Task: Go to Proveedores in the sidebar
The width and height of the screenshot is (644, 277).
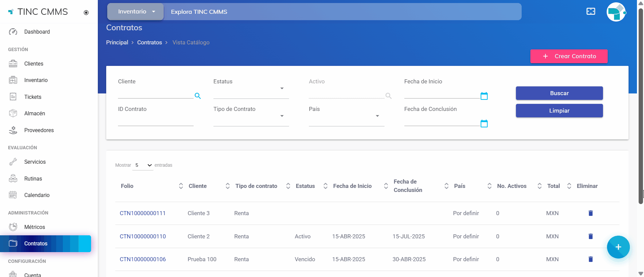Action: pyautogui.click(x=39, y=130)
